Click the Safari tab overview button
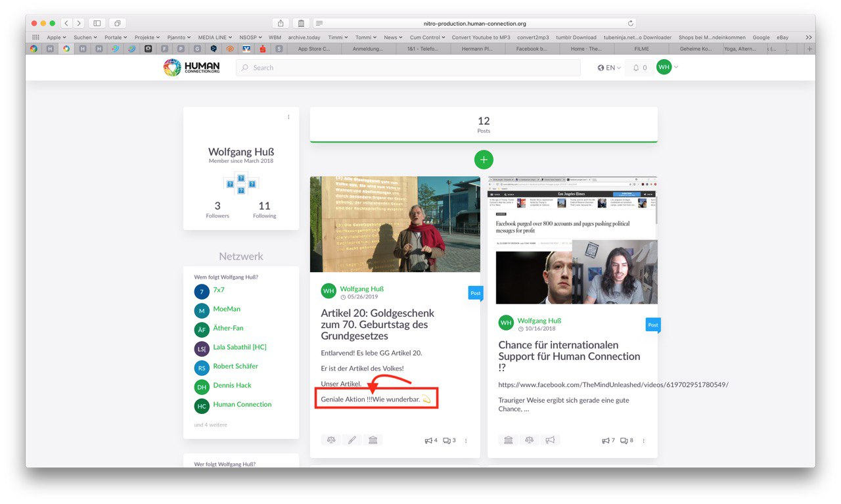The image size is (841, 504). (117, 23)
